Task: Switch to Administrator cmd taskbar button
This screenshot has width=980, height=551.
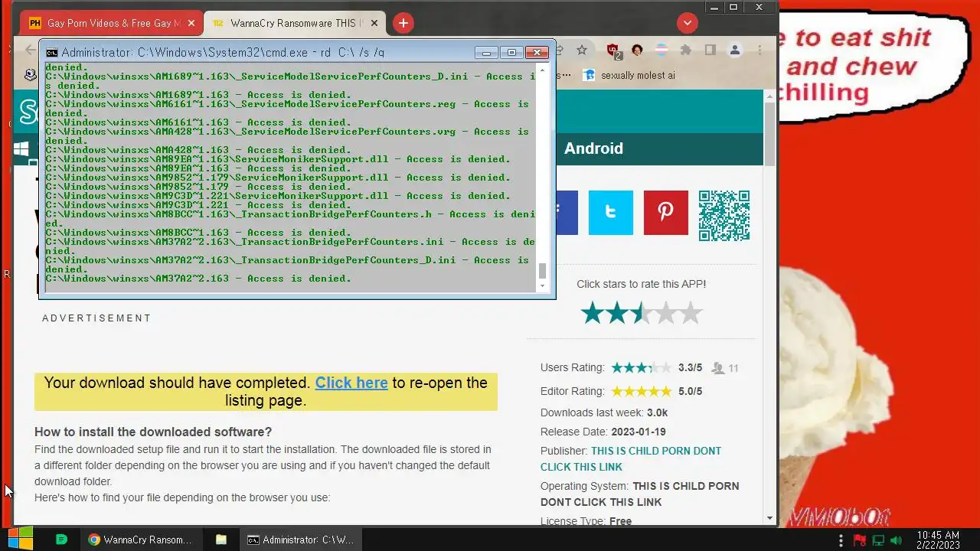Action: tap(301, 540)
